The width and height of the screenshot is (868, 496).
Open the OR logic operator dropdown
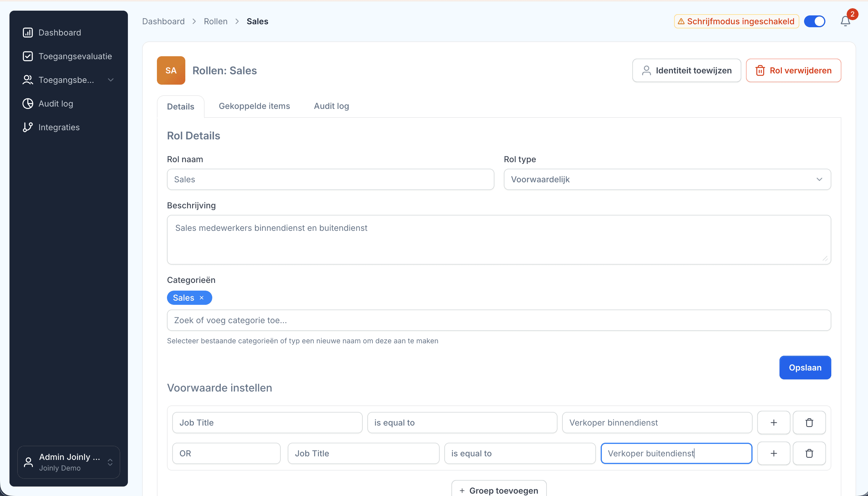pyautogui.click(x=226, y=453)
